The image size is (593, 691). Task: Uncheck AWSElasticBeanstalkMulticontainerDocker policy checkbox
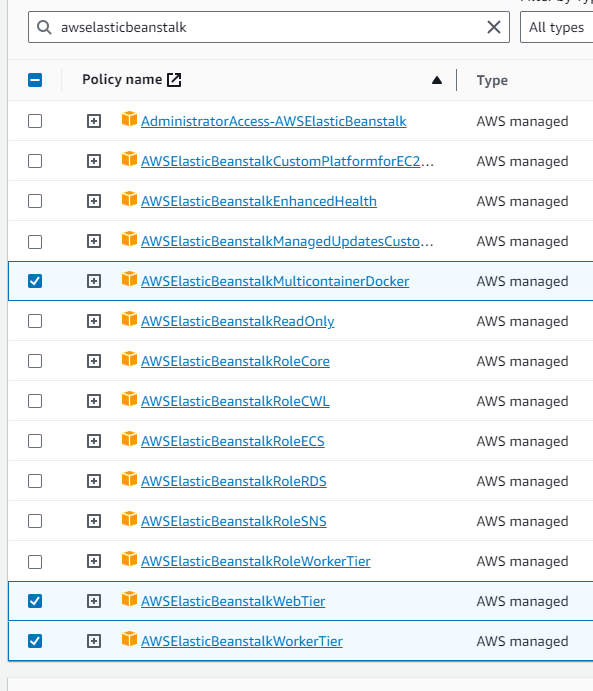pos(35,281)
